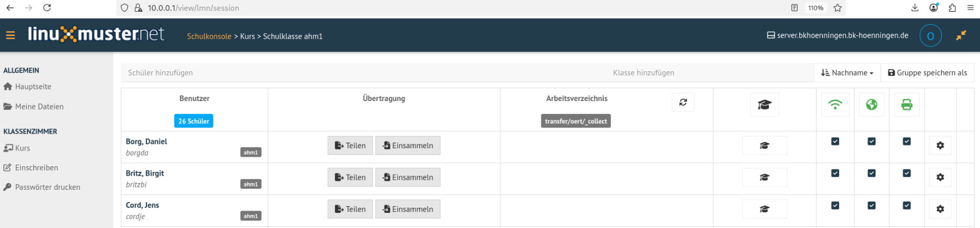Uncheck printer checkbox for Cord, Jens
The width and height of the screenshot is (980, 228).
coord(906,206)
